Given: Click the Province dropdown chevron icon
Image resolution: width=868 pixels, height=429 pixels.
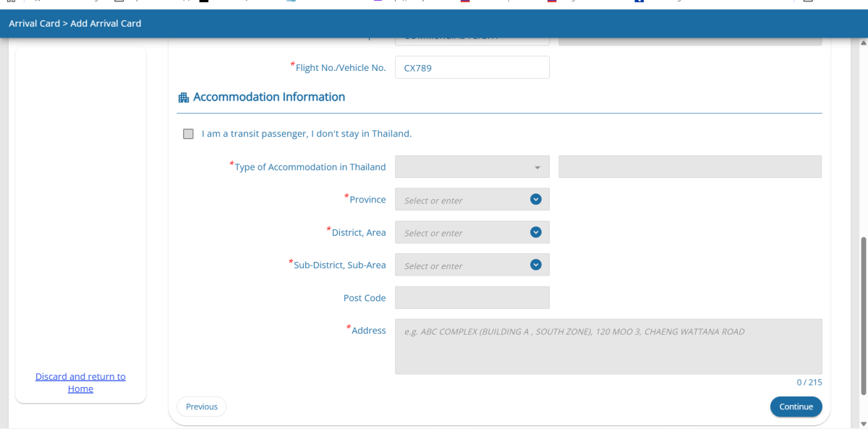Looking at the screenshot, I should point(535,200).
